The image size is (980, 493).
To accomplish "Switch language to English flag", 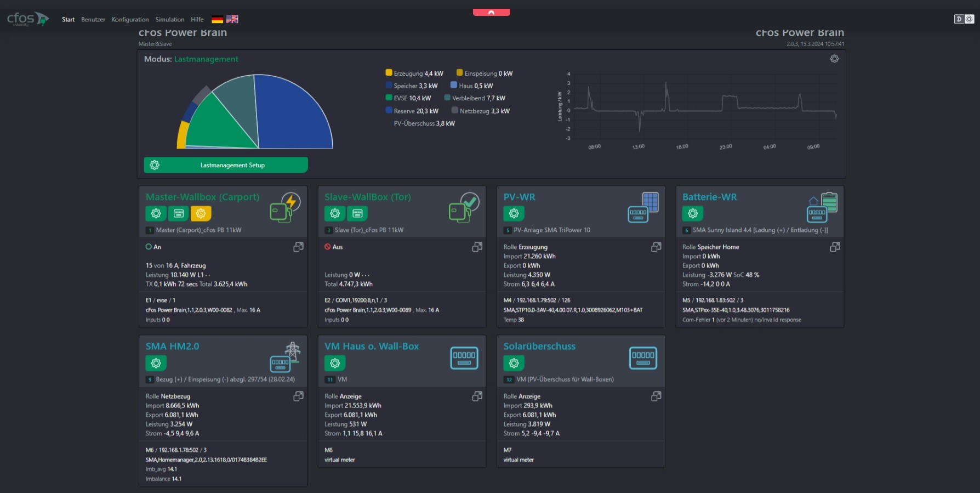I will click(x=232, y=19).
